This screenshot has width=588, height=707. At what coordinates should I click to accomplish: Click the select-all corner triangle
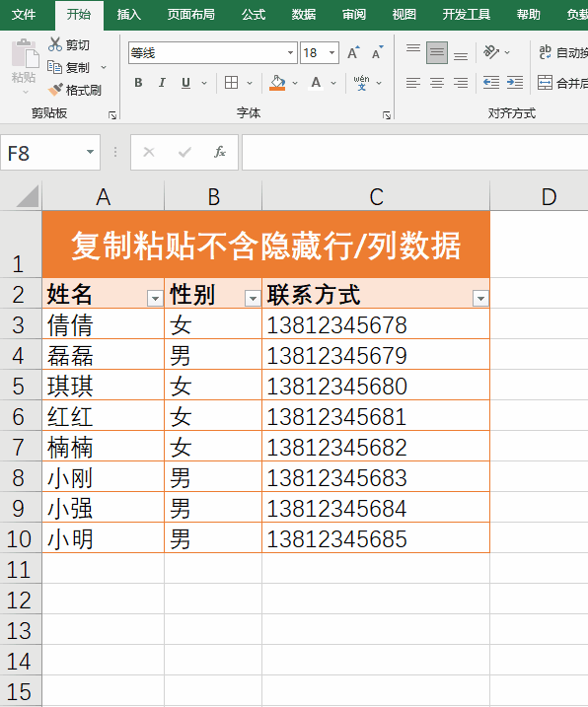[27, 197]
